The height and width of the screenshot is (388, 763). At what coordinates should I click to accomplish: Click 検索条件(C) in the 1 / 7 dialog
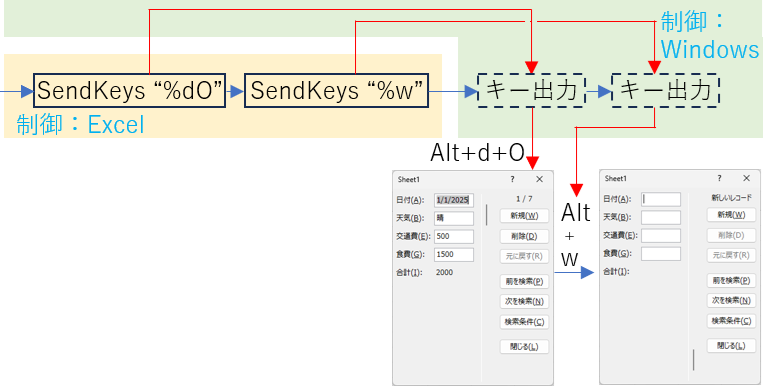click(524, 322)
